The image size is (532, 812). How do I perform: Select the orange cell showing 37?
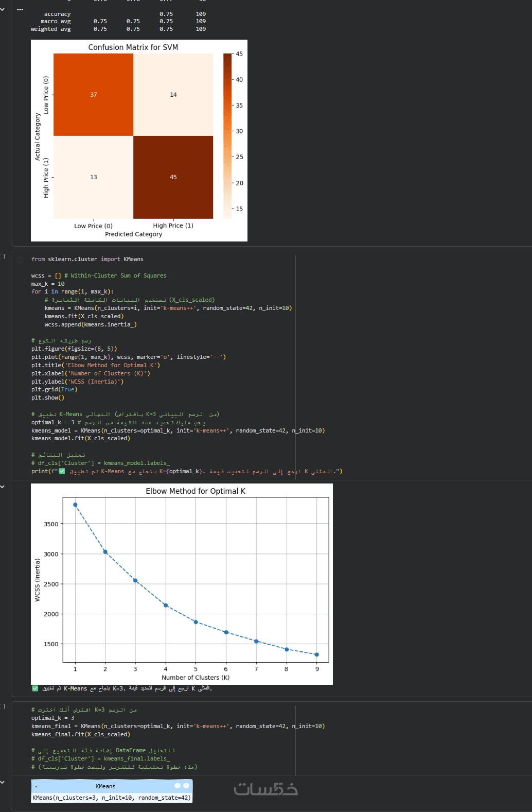tap(93, 95)
